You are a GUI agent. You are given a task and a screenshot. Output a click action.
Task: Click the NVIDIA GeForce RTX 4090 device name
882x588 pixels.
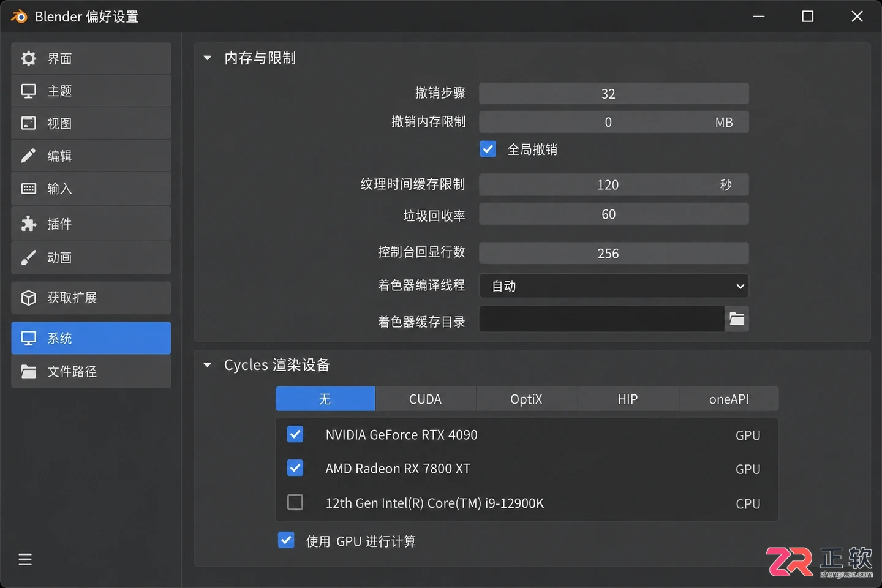tap(401, 435)
